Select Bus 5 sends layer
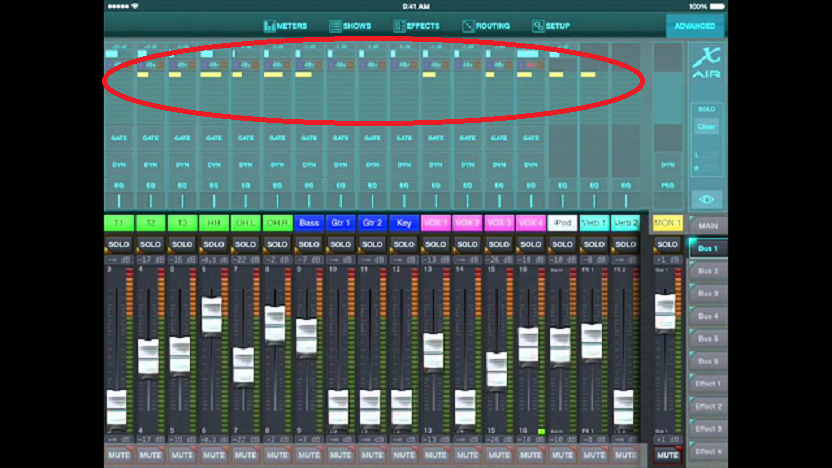The image size is (832, 468). tap(708, 339)
